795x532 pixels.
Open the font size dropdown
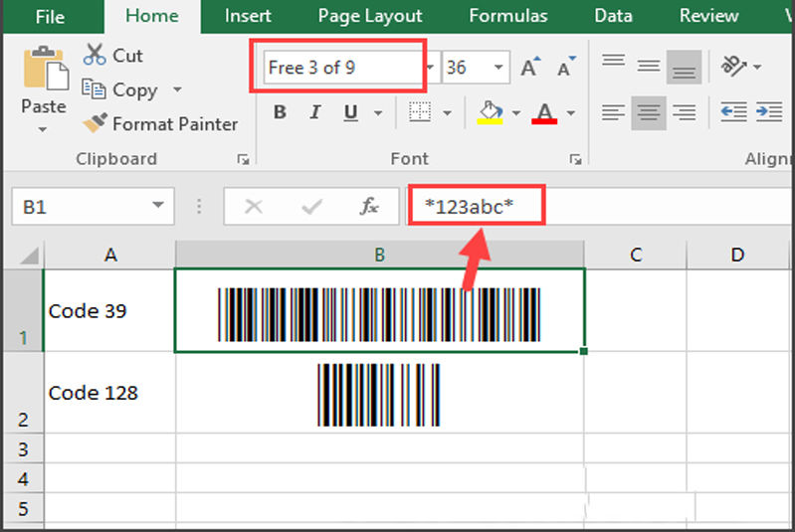pos(498,68)
